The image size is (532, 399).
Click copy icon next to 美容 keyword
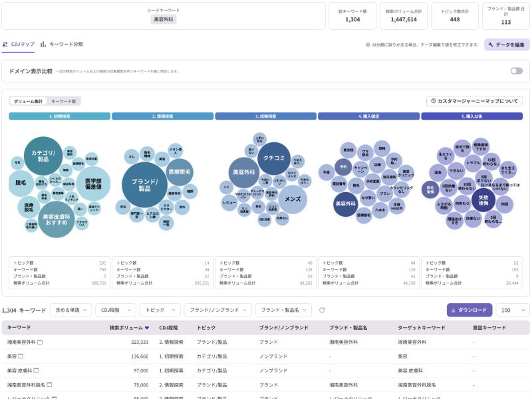pos(21,356)
